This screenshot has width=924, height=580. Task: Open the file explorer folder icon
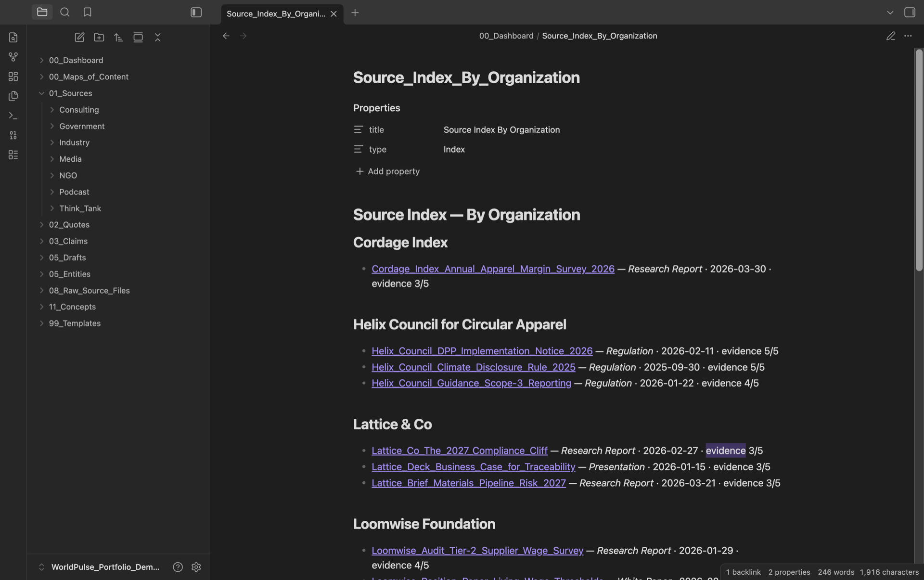[42, 12]
